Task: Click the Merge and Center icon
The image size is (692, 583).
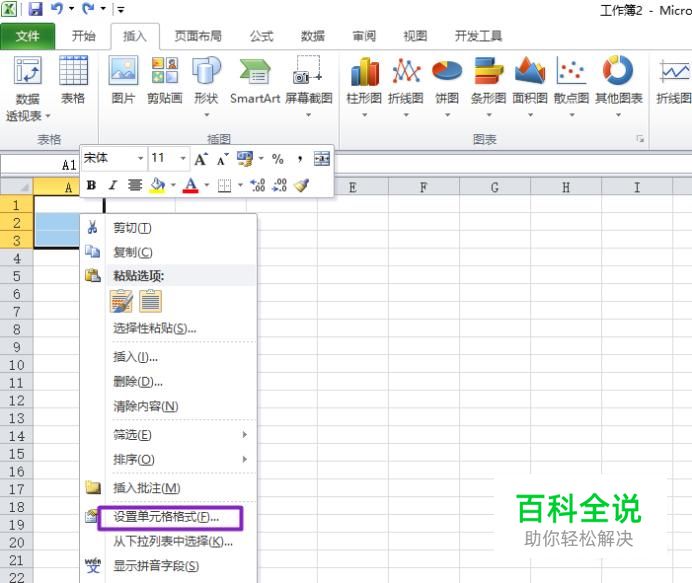Action: coord(322,159)
